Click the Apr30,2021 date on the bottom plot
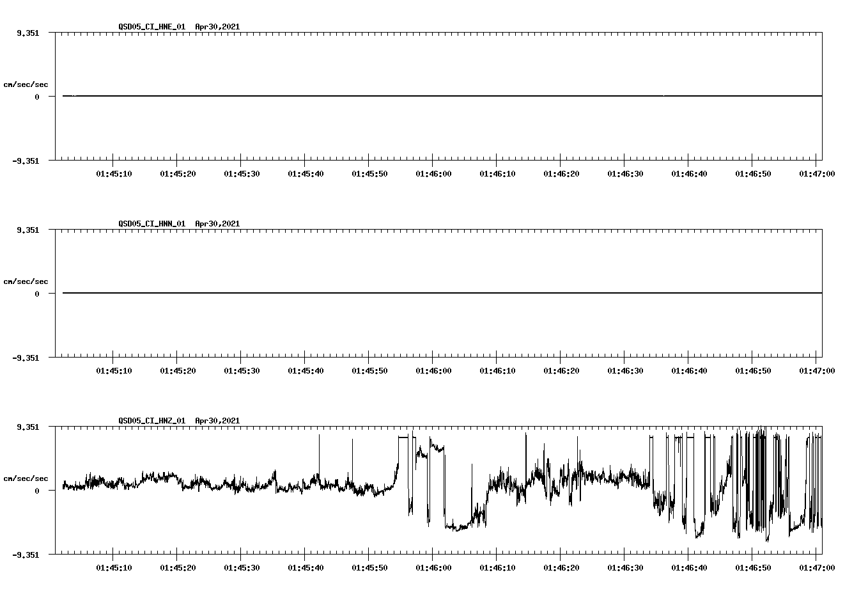This screenshot has width=868, height=591. pos(217,421)
